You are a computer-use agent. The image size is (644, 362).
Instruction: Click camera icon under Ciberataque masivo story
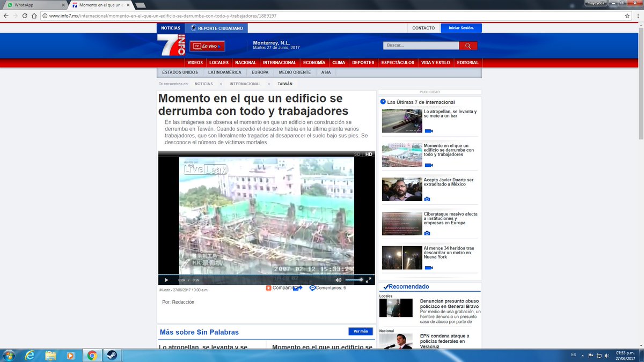[x=427, y=233]
